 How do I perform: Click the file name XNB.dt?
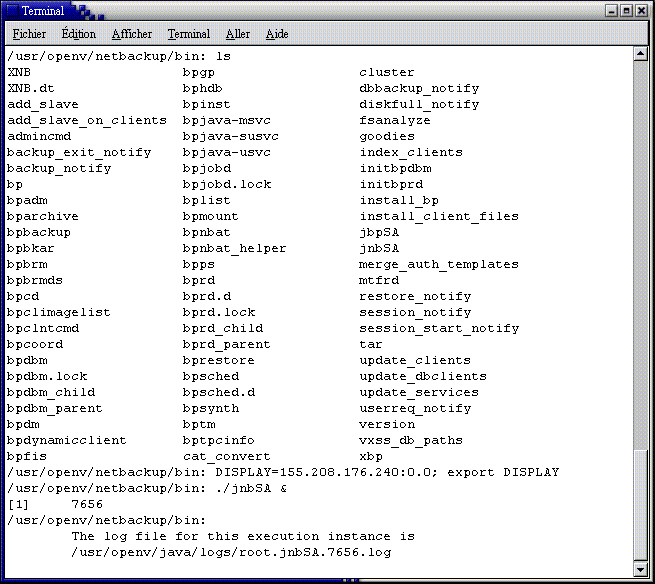(x=31, y=89)
